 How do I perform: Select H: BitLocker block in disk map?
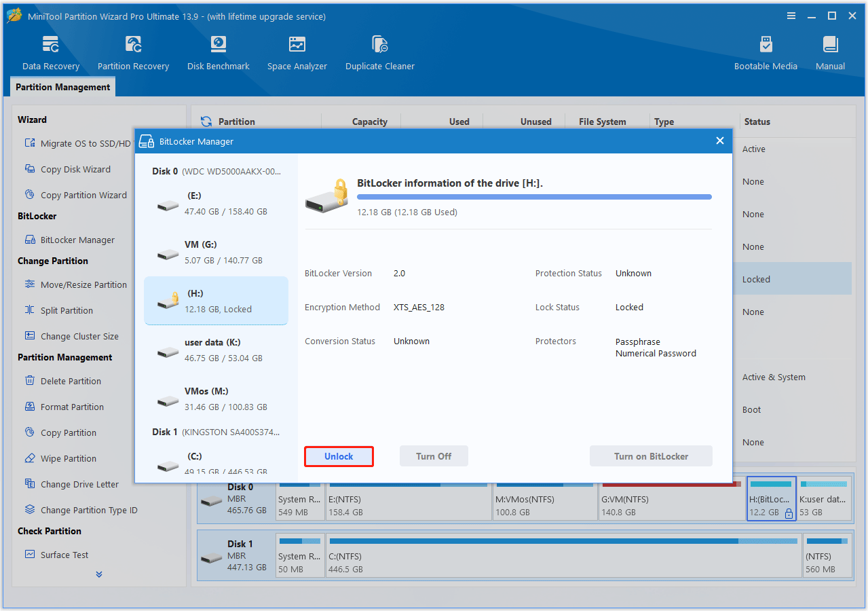point(771,498)
